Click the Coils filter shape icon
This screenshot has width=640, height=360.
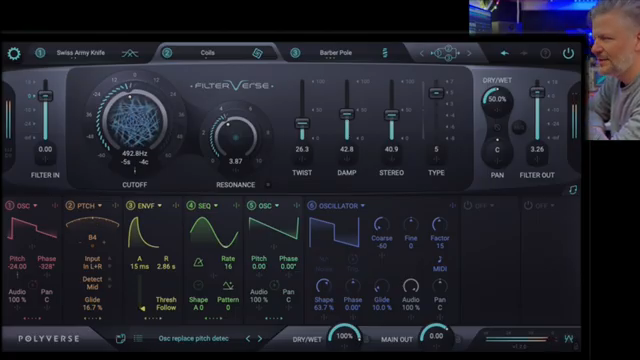pyautogui.click(x=257, y=53)
